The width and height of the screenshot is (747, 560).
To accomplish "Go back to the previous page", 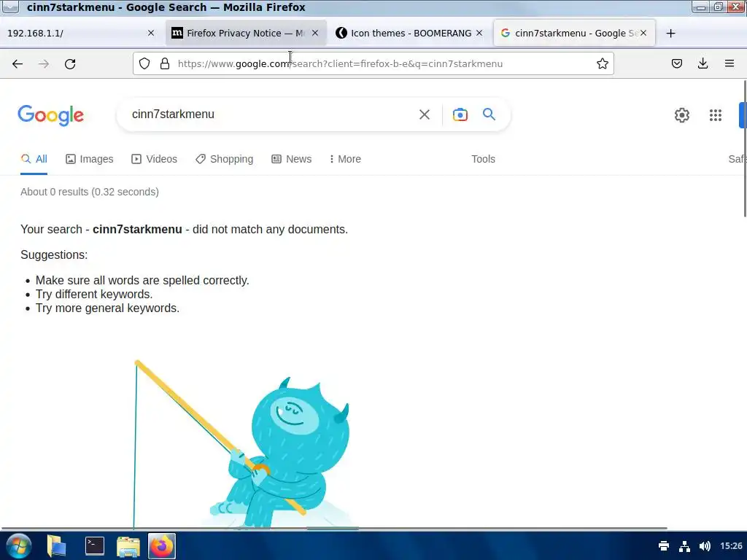I will click(18, 64).
